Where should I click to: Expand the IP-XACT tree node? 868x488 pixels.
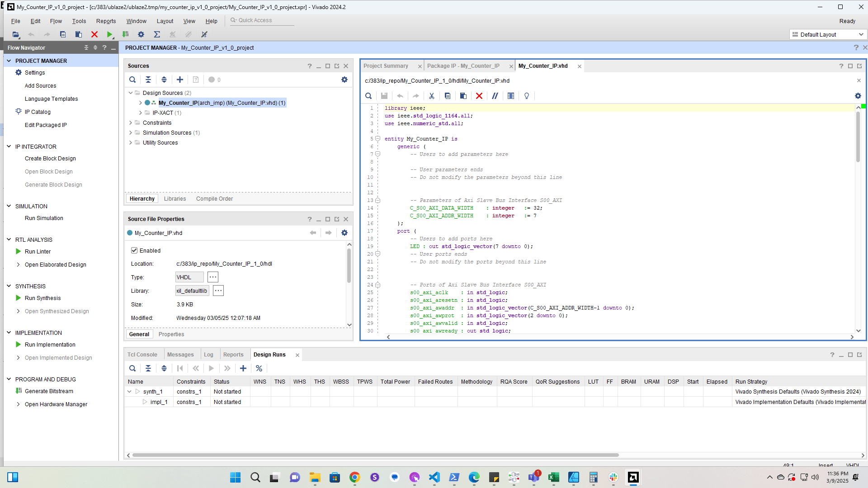pos(141,113)
